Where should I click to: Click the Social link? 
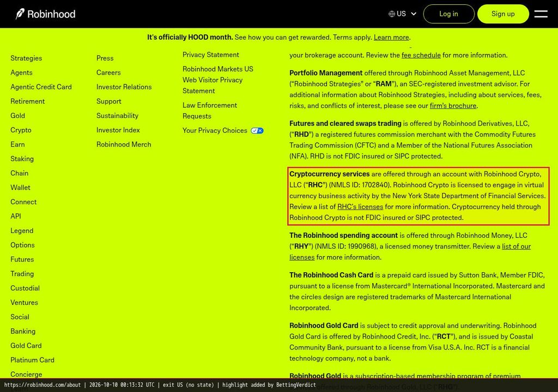pos(20,317)
